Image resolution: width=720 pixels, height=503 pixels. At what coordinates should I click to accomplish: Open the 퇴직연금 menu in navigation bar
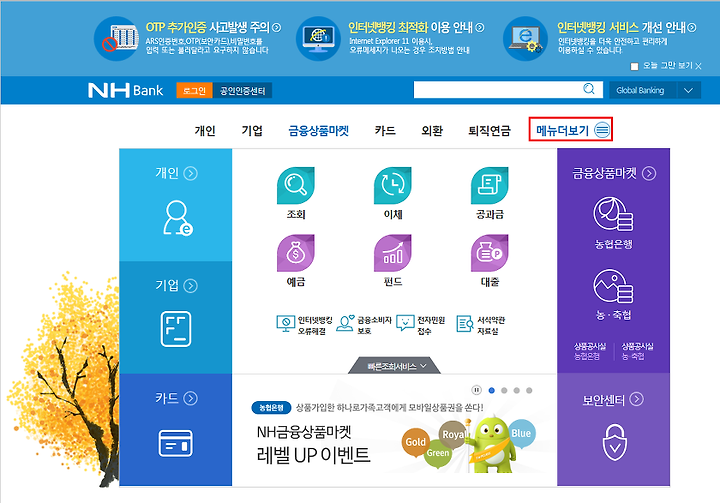(489, 131)
